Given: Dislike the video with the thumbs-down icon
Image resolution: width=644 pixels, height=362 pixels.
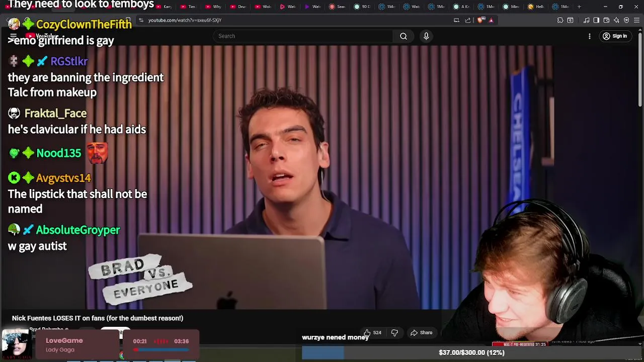Looking at the screenshot, I should coord(394,332).
